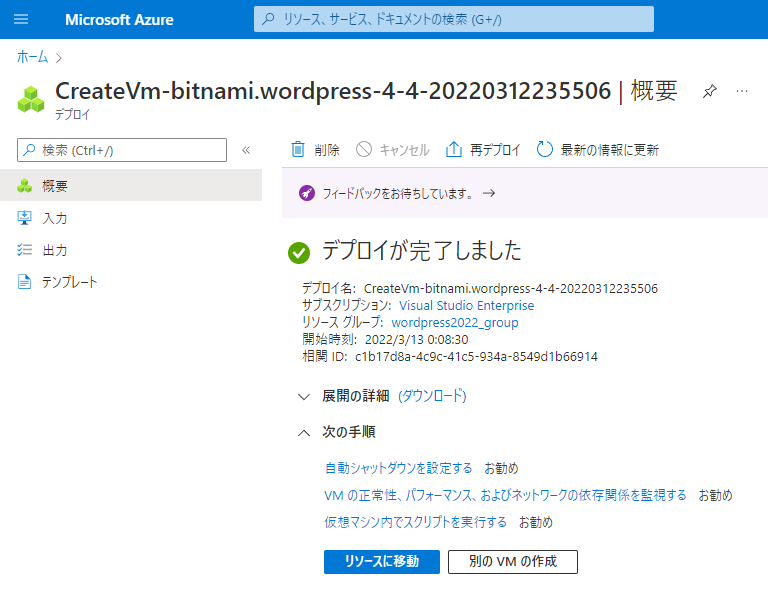Click 再デプロイ toolbar label

tap(495, 150)
